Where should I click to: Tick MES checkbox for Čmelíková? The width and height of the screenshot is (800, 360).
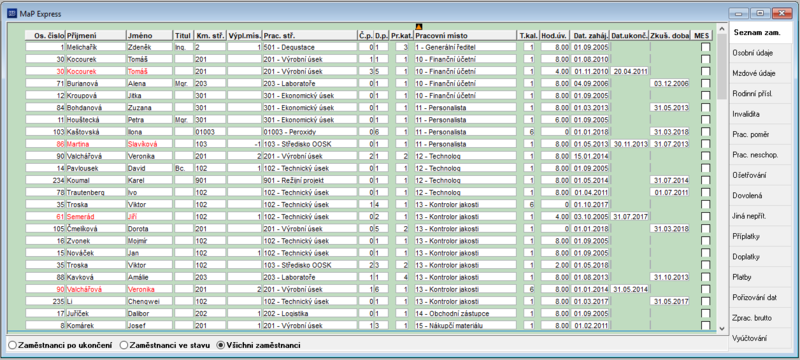pyautogui.click(x=705, y=229)
